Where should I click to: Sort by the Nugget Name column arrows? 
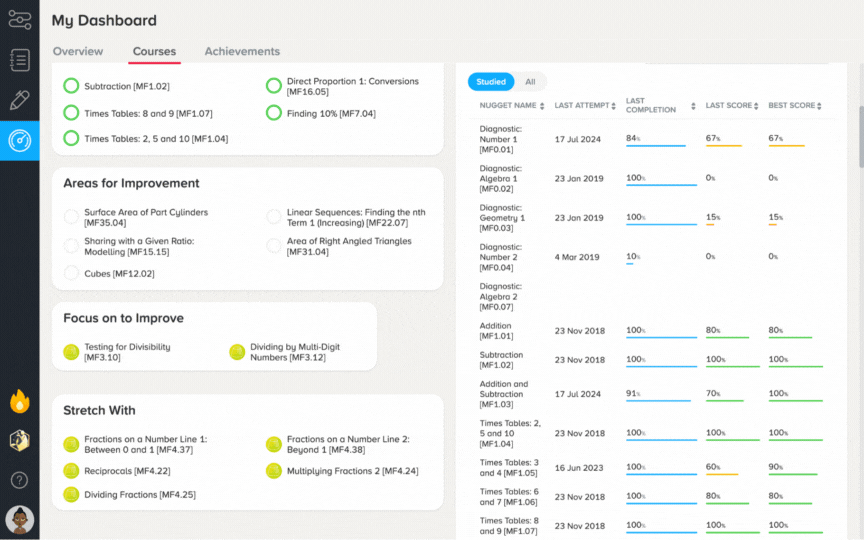pos(542,106)
